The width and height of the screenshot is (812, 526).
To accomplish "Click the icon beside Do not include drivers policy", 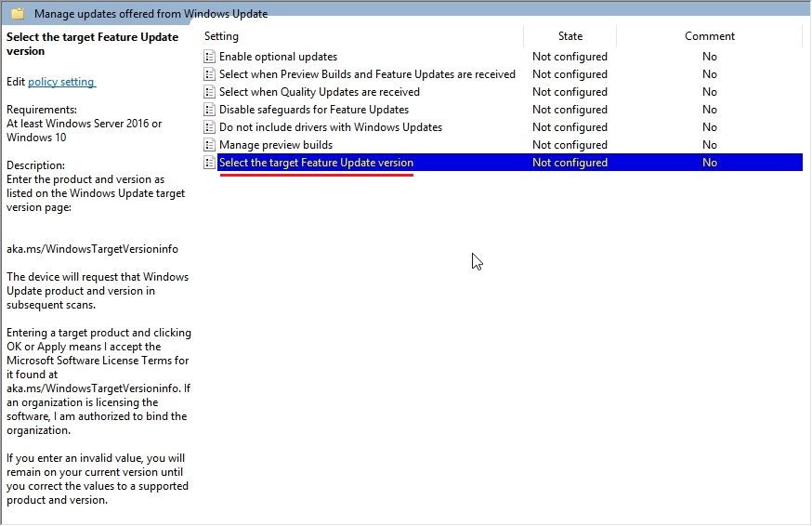I will [209, 127].
